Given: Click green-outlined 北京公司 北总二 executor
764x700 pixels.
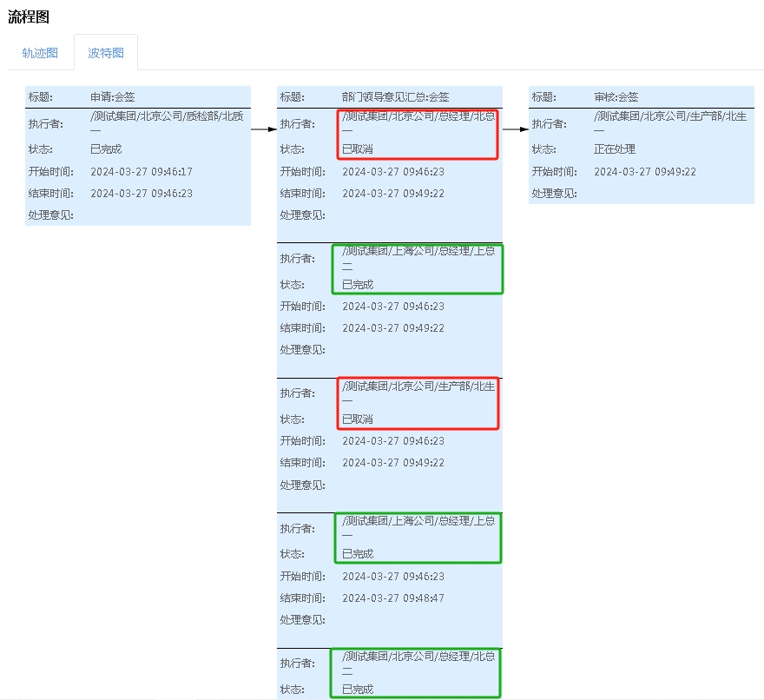Looking at the screenshot, I should click(x=418, y=662).
